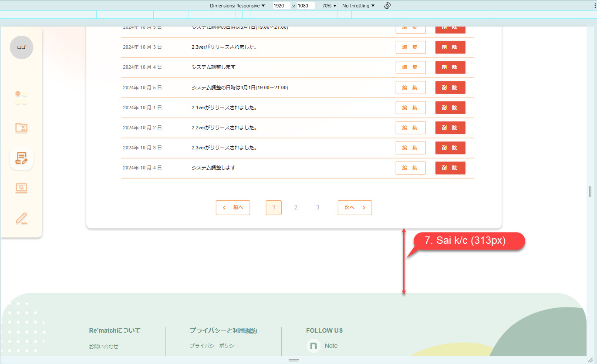Open the プライバシーポリシー footer link
The image size is (597, 364).
[214, 346]
